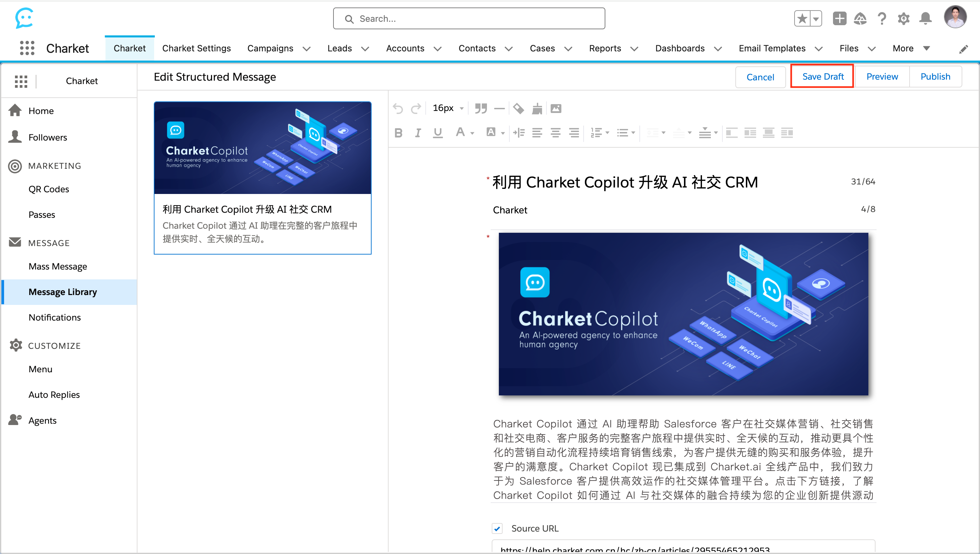The image size is (980, 554).
Task: Select the Charket Copilot message card thumbnail
Action: point(262,148)
